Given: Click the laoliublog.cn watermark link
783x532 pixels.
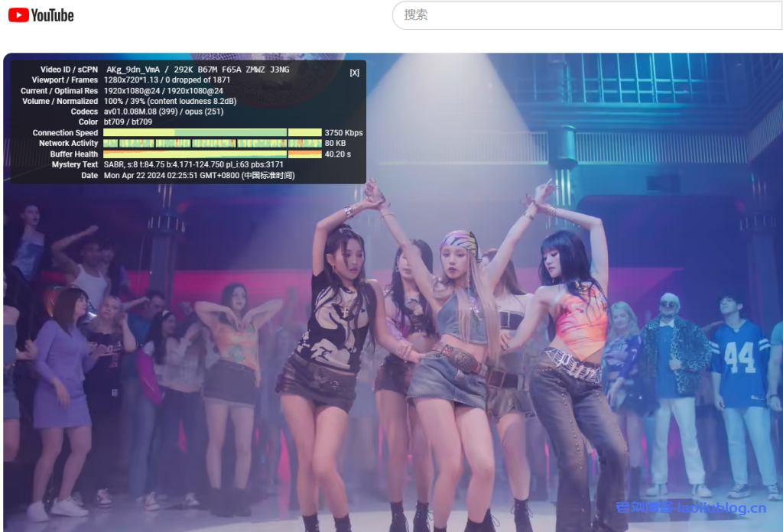Looking at the screenshot, I should click(690, 508).
